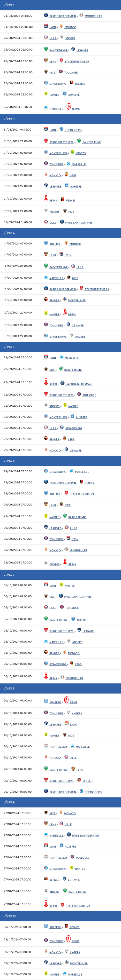Click Paris Saint Germain logo in Vòng 2 opener

tap(46, 15)
